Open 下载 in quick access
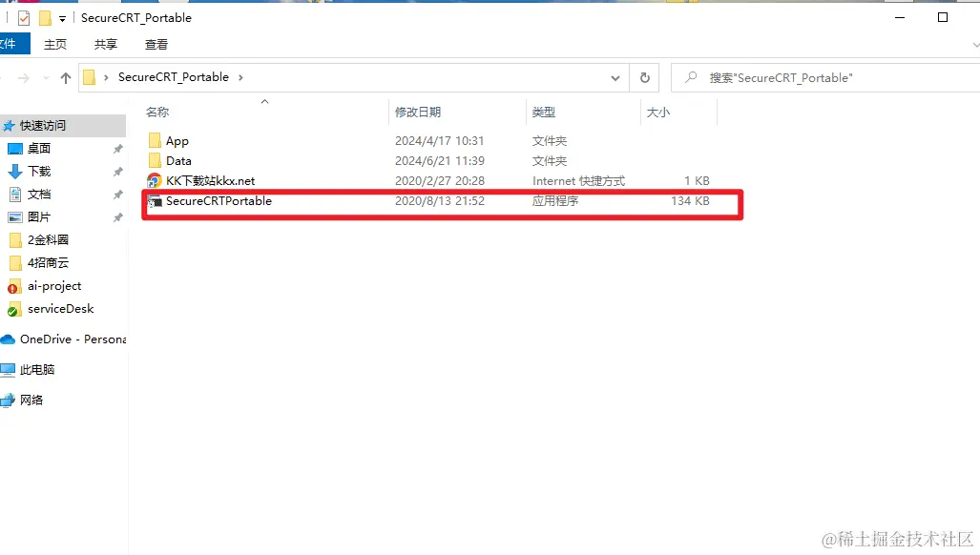The height and width of the screenshot is (555, 980). [39, 171]
